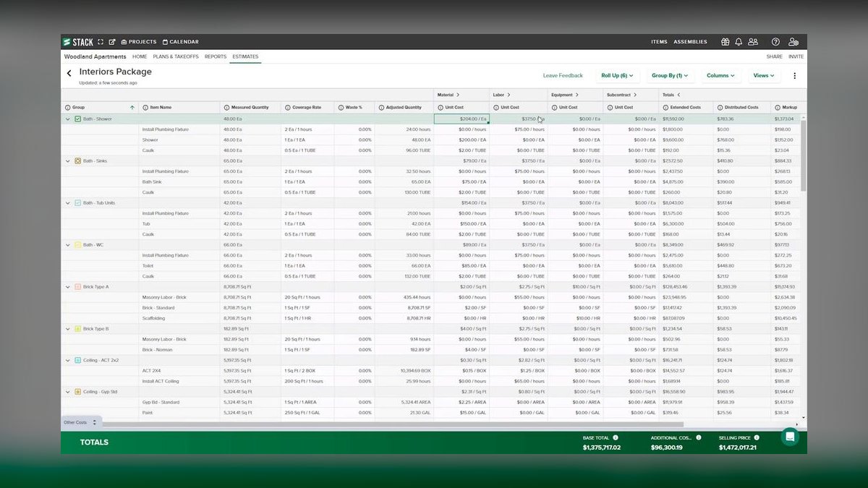Click the vertical scrollbar of the table
Image resolution: width=868 pixels, height=488 pixels.
tap(804, 155)
